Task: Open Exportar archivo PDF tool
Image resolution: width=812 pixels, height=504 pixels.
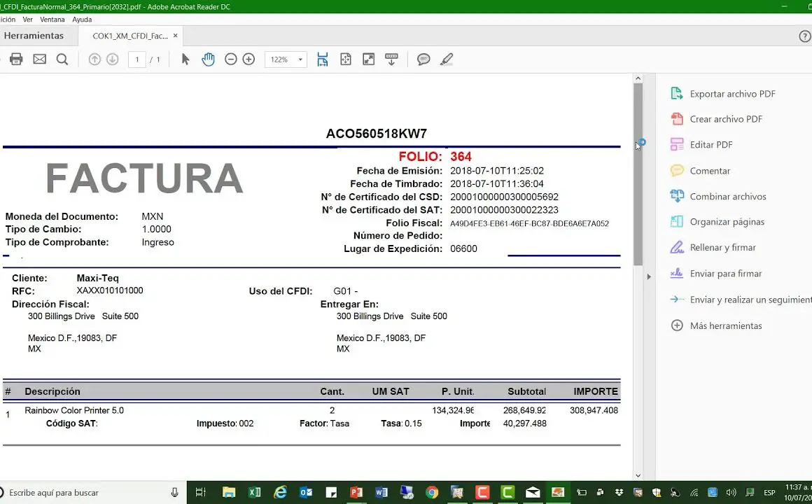Action: click(x=723, y=94)
